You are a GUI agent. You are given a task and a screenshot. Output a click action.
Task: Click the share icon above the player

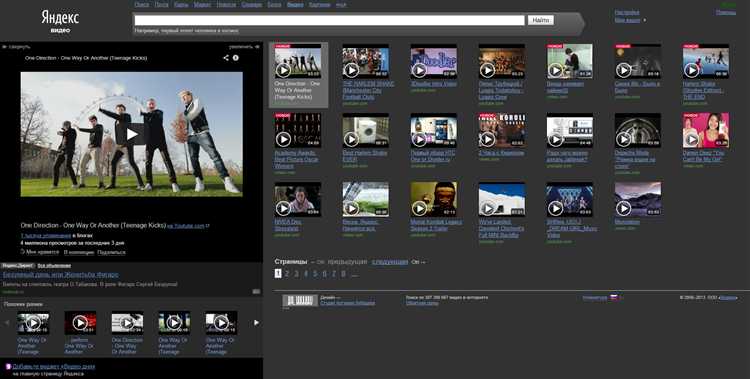[x=226, y=58]
